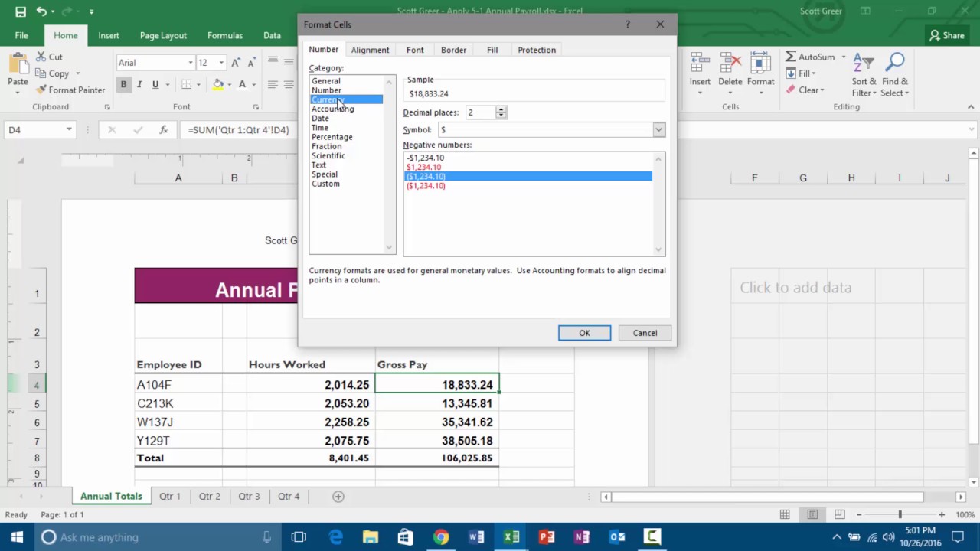This screenshot has height=551, width=980.
Task: Open PowerPoint from the taskbar
Action: (547, 537)
